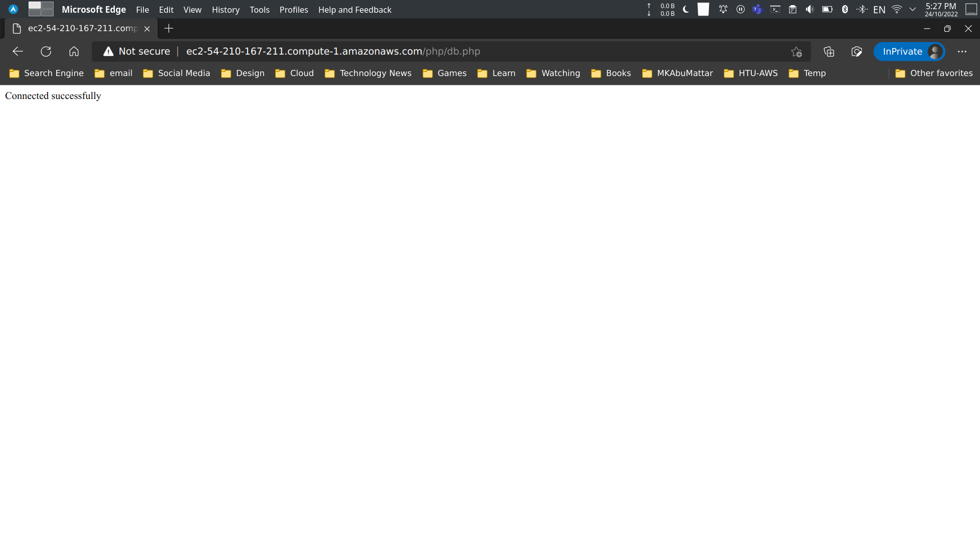Open the Settings and more menu

click(963, 52)
